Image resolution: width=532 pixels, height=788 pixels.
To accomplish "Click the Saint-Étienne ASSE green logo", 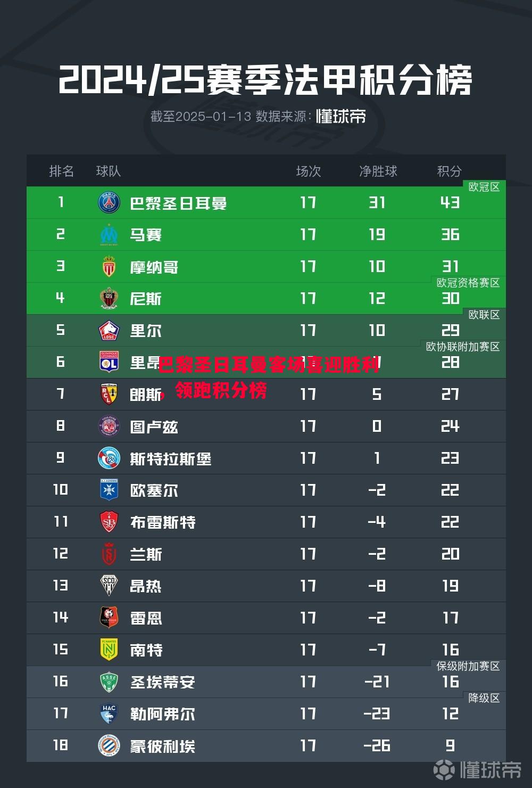I will pyautogui.click(x=109, y=682).
